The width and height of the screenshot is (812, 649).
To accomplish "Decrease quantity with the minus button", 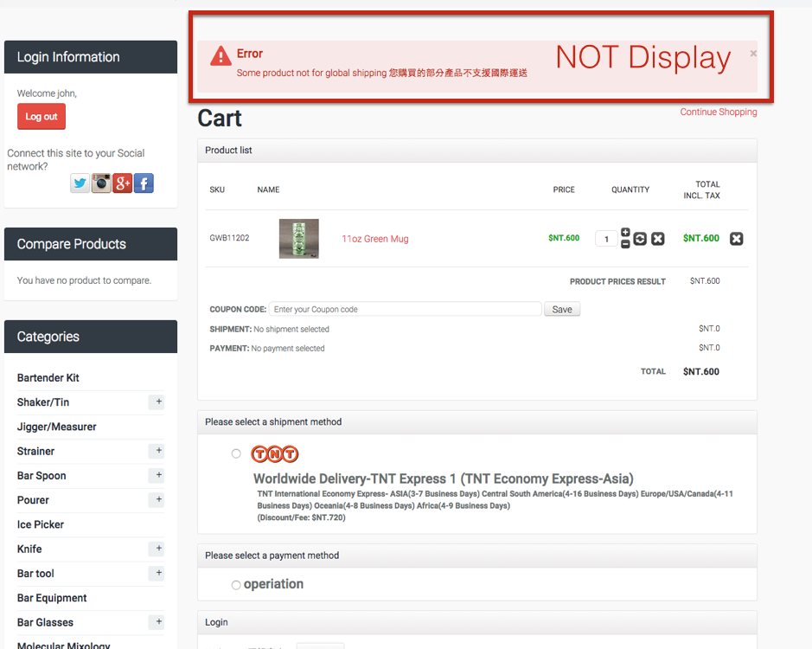I will [x=625, y=245].
